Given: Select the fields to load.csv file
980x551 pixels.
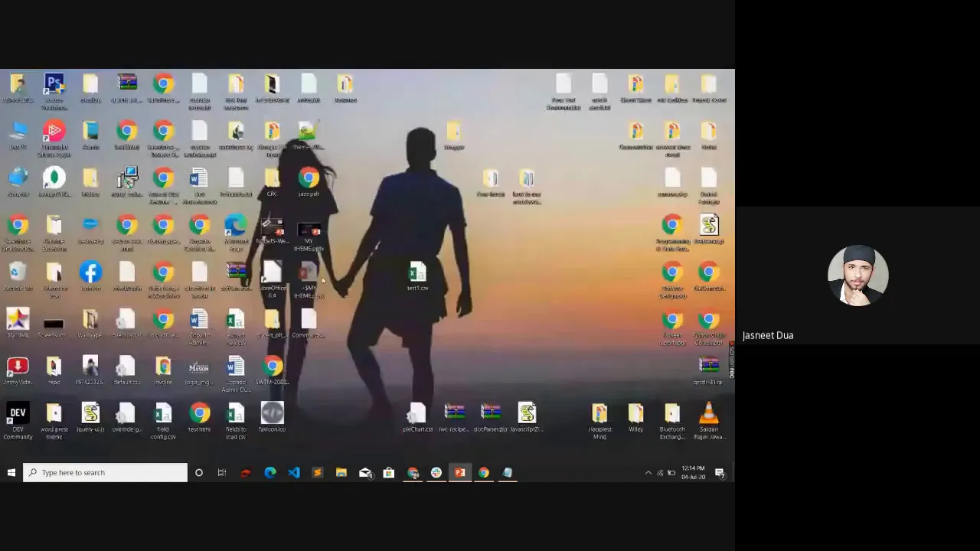Looking at the screenshot, I should (x=236, y=422).
